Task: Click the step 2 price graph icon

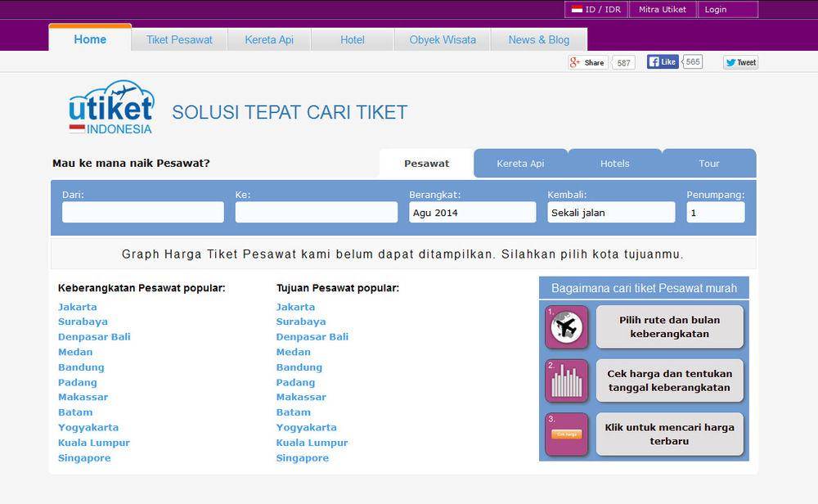Action: [567, 381]
